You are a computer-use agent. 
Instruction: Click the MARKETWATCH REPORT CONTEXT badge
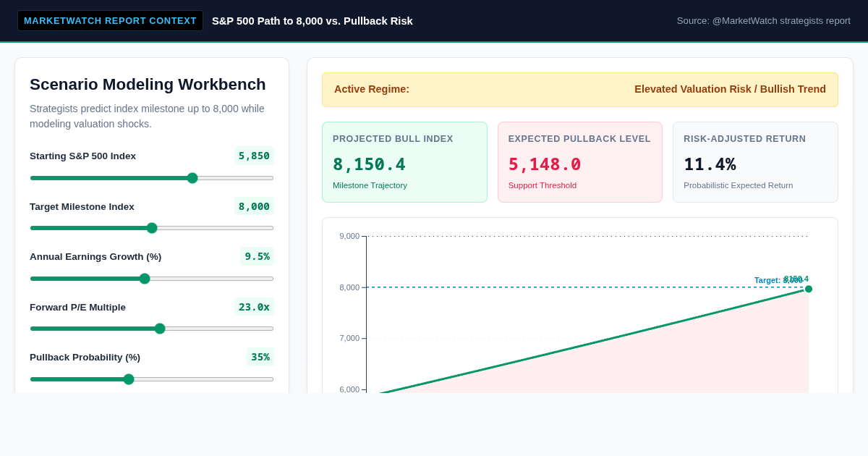coord(110,20)
